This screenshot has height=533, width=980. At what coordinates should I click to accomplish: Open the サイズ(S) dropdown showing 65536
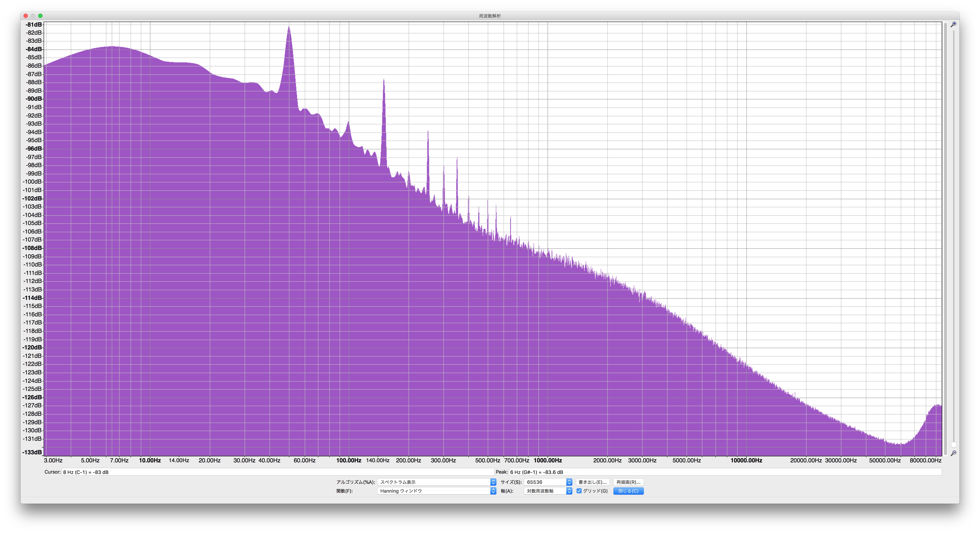coord(548,482)
